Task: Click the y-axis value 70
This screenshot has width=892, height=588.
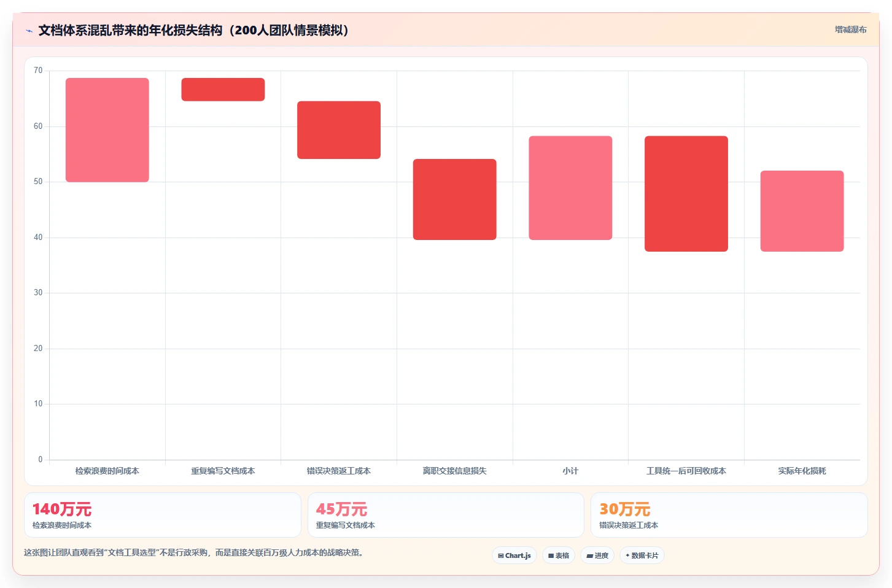Action: 38,71
